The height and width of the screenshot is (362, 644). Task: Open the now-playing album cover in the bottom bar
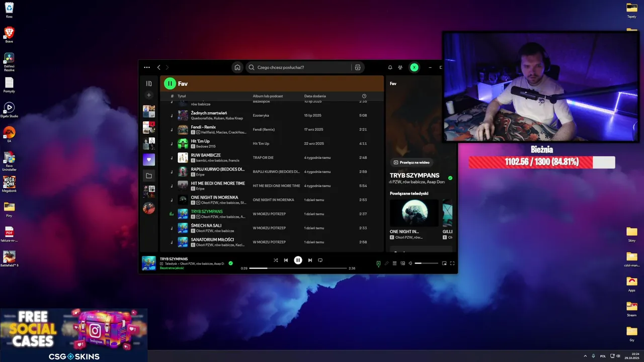(x=149, y=263)
